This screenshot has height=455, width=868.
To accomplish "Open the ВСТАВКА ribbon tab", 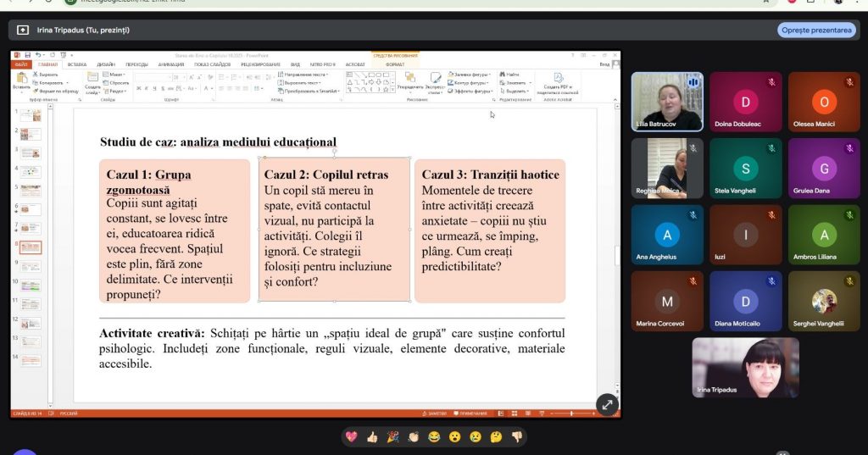I will pyautogui.click(x=76, y=64).
